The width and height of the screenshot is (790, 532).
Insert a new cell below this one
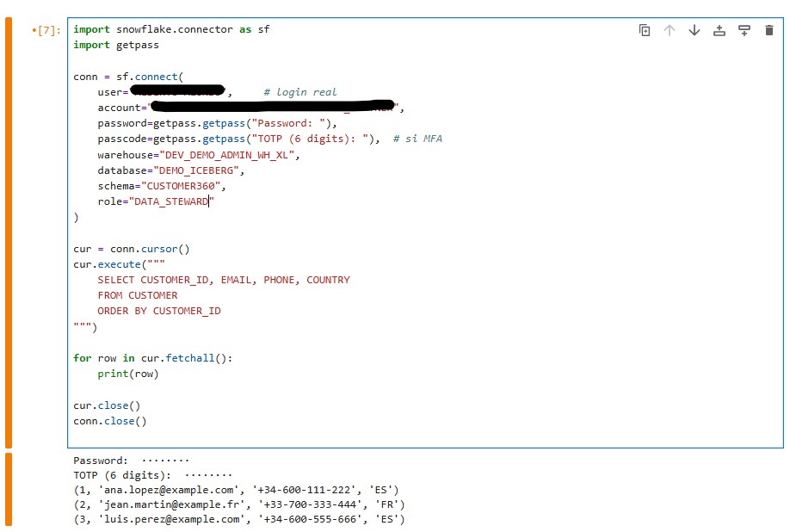(744, 30)
